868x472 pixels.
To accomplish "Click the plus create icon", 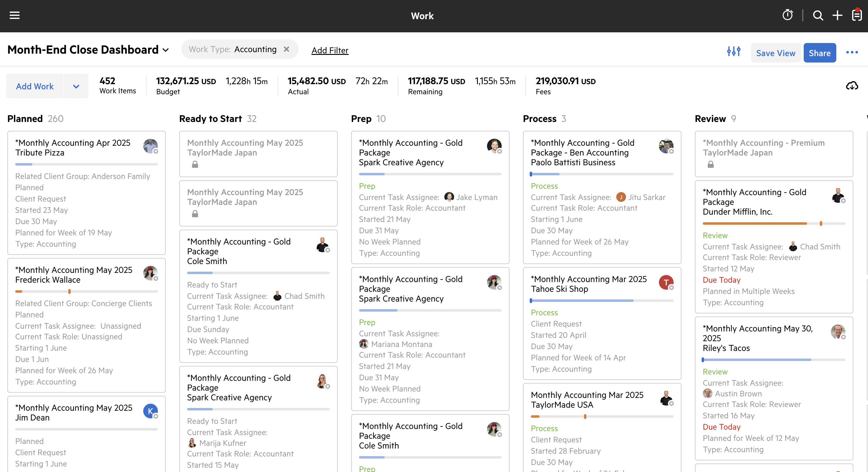I will [837, 16].
